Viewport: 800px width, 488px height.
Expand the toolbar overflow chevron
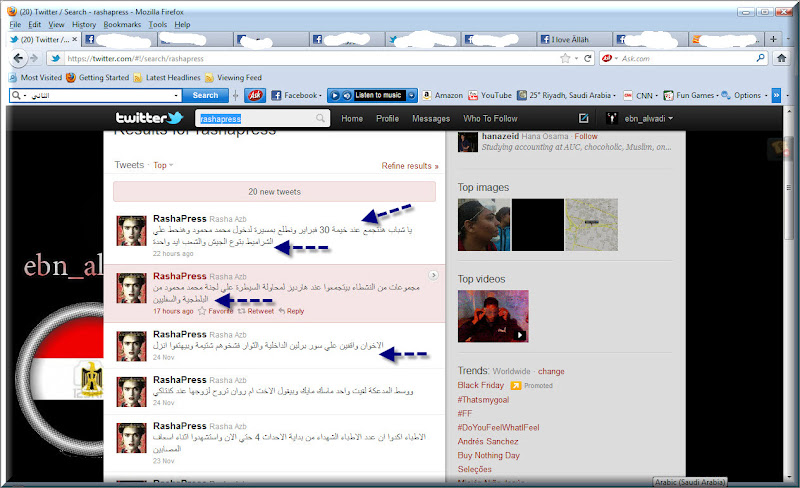[x=776, y=95]
